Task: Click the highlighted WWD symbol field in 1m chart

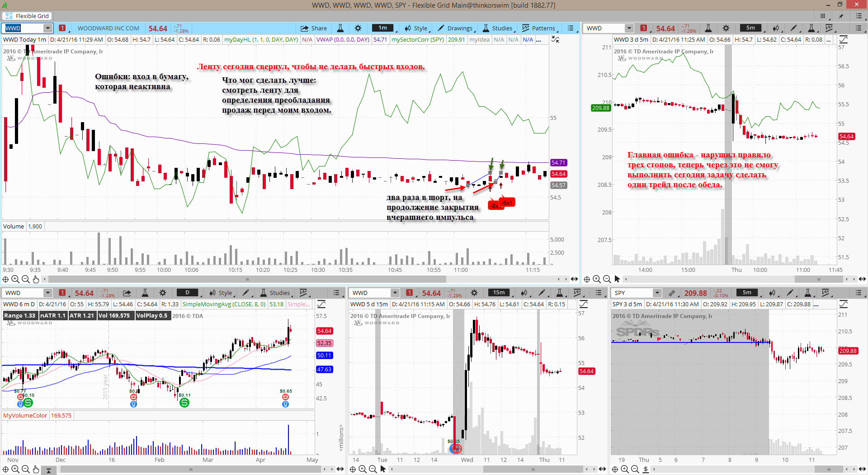Action: click(24, 28)
